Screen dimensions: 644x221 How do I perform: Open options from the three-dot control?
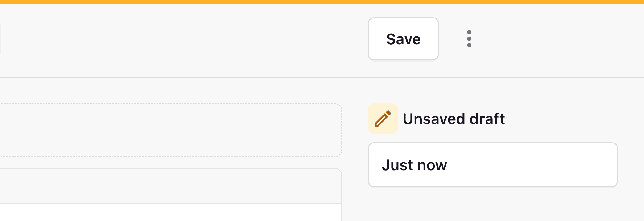(469, 39)
